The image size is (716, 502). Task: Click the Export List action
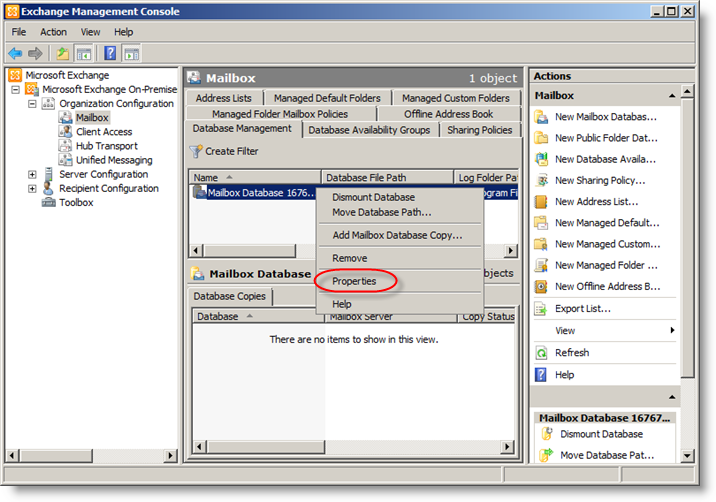click(583, 309)
